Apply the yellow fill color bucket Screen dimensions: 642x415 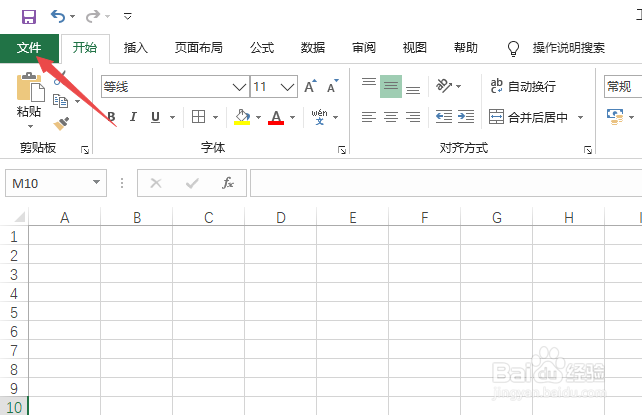click(242, 117)
